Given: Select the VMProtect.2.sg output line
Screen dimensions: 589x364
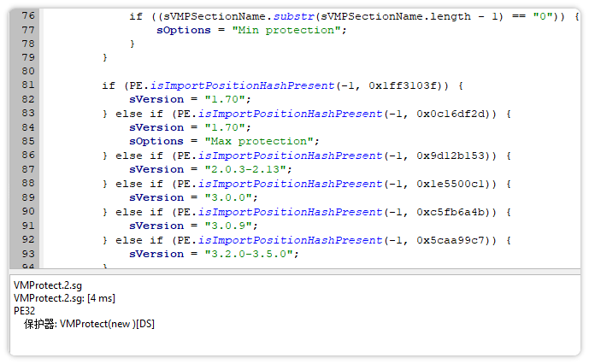Looking at the screenshot, I should tap(48, 285).
